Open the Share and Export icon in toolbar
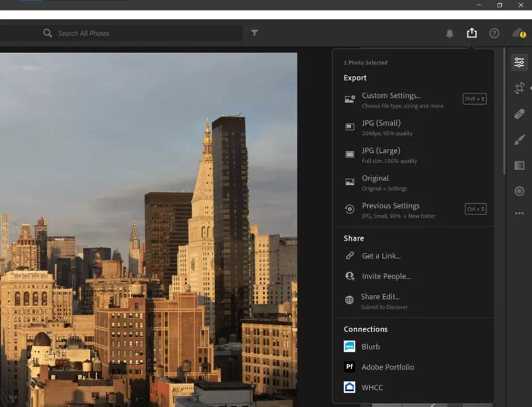The image size is (532, 407). 471,33
